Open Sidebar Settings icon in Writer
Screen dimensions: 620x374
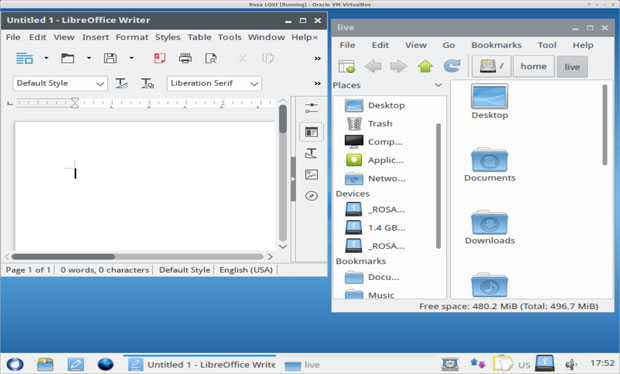coord(311,108)
